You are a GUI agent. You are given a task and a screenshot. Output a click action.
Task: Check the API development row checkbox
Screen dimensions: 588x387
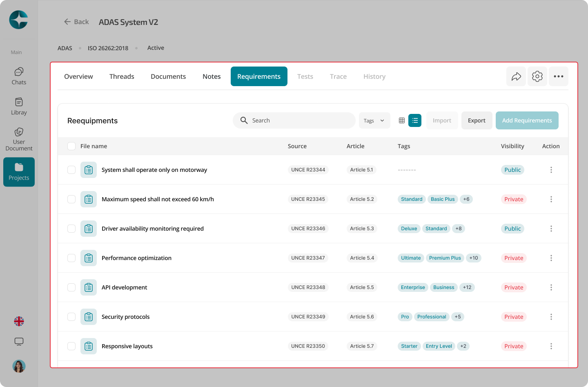coord(71,287)
